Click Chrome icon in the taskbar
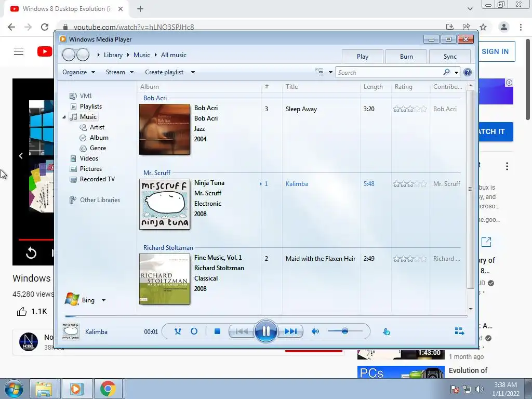Image resolution: width=532 pixels, height=399 pixels. 108,389
